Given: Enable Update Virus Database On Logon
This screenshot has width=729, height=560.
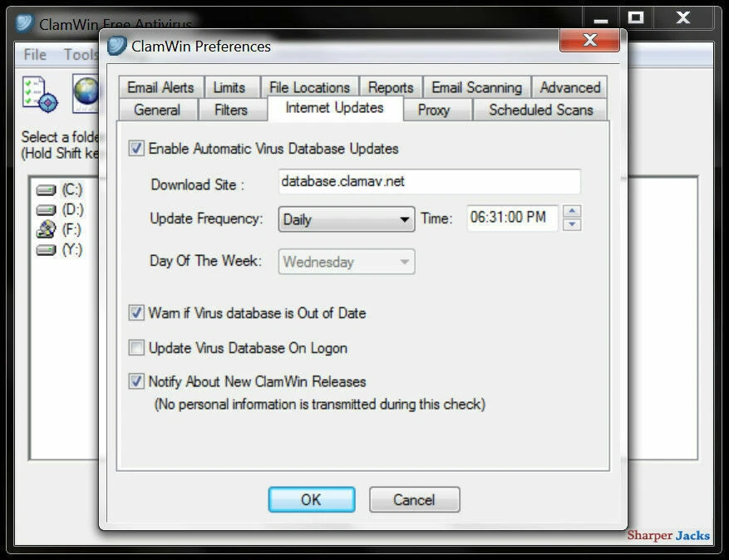Looking at the screenshot, I should [136, 348].
